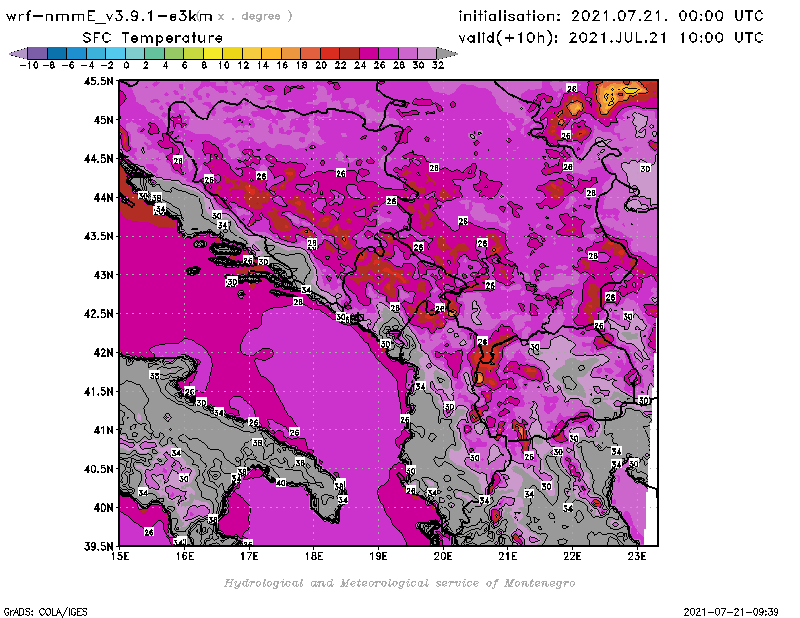This screenshot has width=800, height=618.
Task: Click the gray above-32 legend arrow
Action: point(447,53)
